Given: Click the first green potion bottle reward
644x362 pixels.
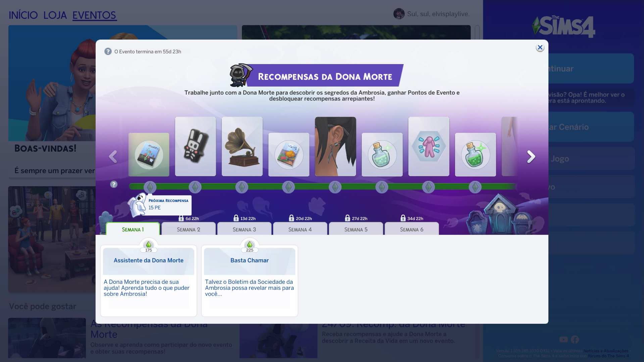Looking at the screenshot, I should pyautogui.click(x=382, y=155).
